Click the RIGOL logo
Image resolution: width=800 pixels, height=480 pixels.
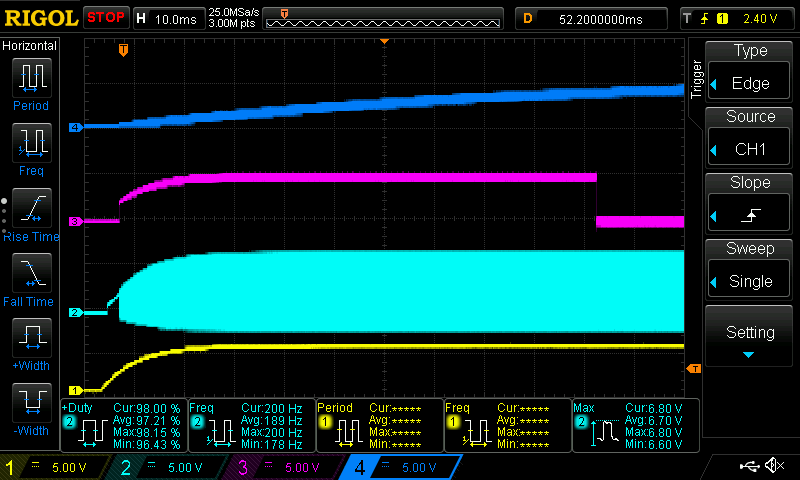[41, 18]
